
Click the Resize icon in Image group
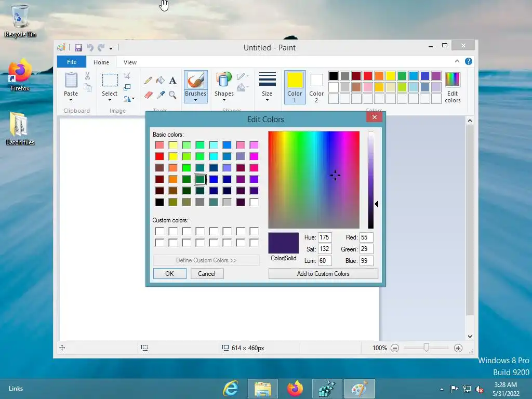click(127, 87)
